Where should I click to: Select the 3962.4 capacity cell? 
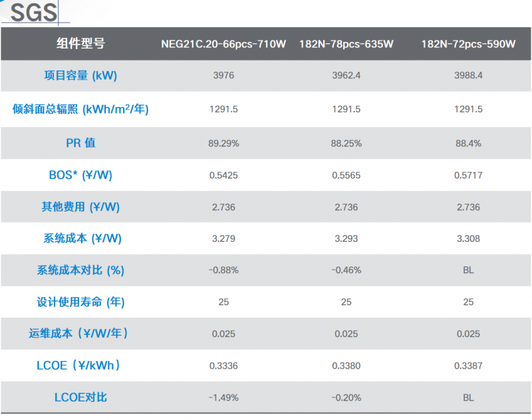point(346,76)
